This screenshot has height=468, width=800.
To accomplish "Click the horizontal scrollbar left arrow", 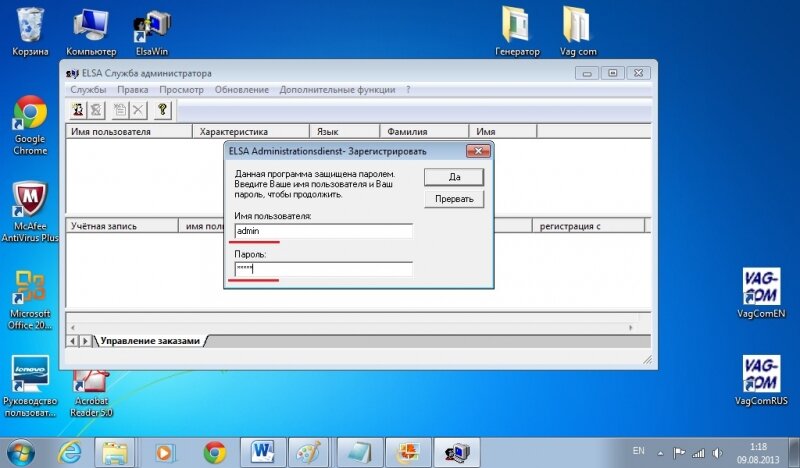I will tap(72, 328).
